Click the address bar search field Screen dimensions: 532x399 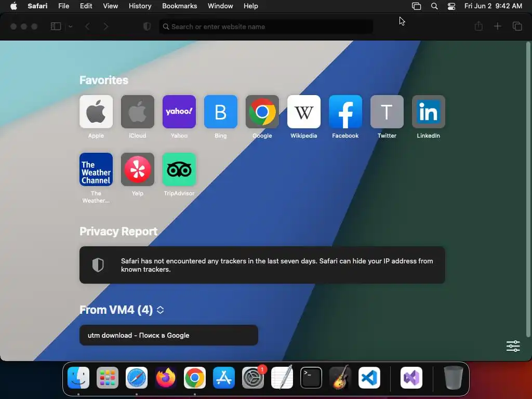(266, 26)
